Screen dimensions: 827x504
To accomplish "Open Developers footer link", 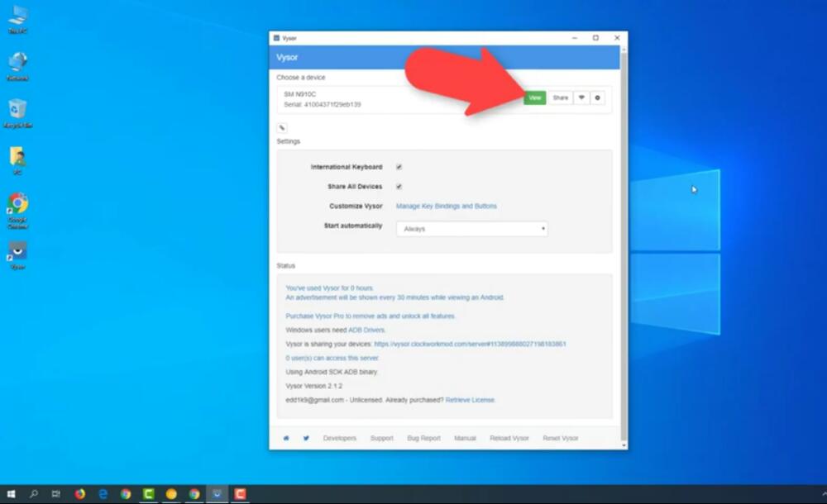I will 340,438.
